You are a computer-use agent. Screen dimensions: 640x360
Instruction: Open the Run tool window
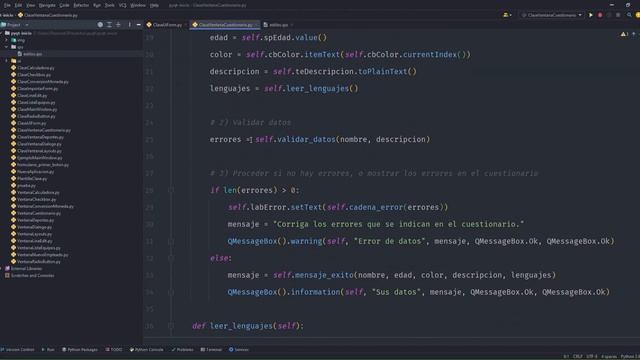click(48, 350)
